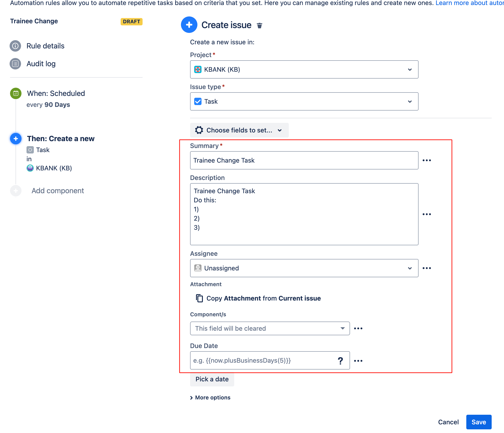504x433 pixels.
Task: Click the question mark help icon beside Due Date
Action: [x=341, y=361]
